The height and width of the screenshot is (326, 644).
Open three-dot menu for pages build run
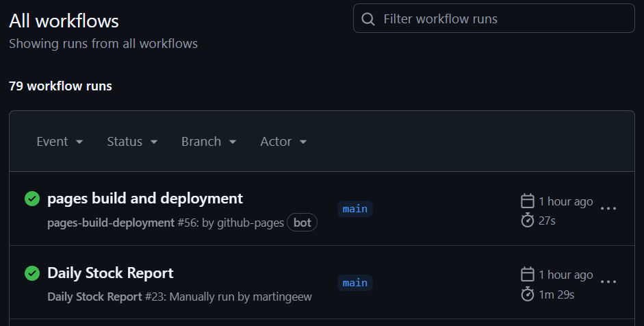(608, 208)
